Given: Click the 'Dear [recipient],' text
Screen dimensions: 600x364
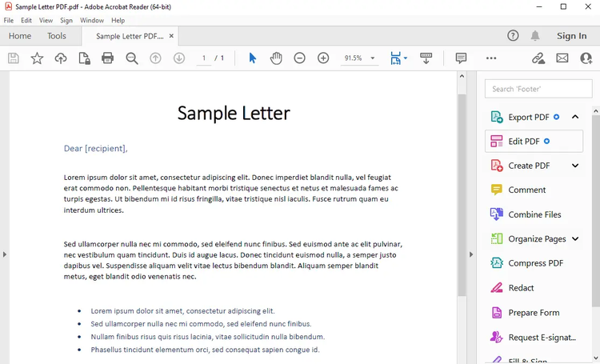Looking at the screenshot, I should click(x=96, y=148).
